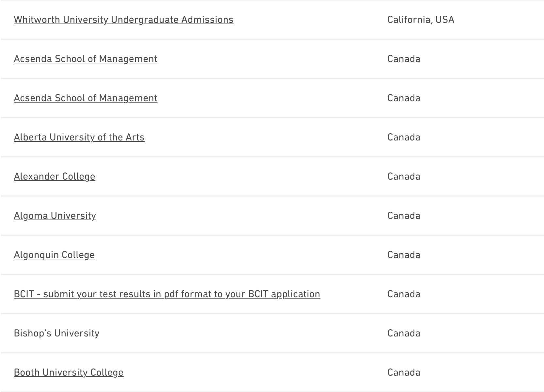Click the first Acsenda School of Management link
Viewport: 544px width, 392px height.
[86, 59]
